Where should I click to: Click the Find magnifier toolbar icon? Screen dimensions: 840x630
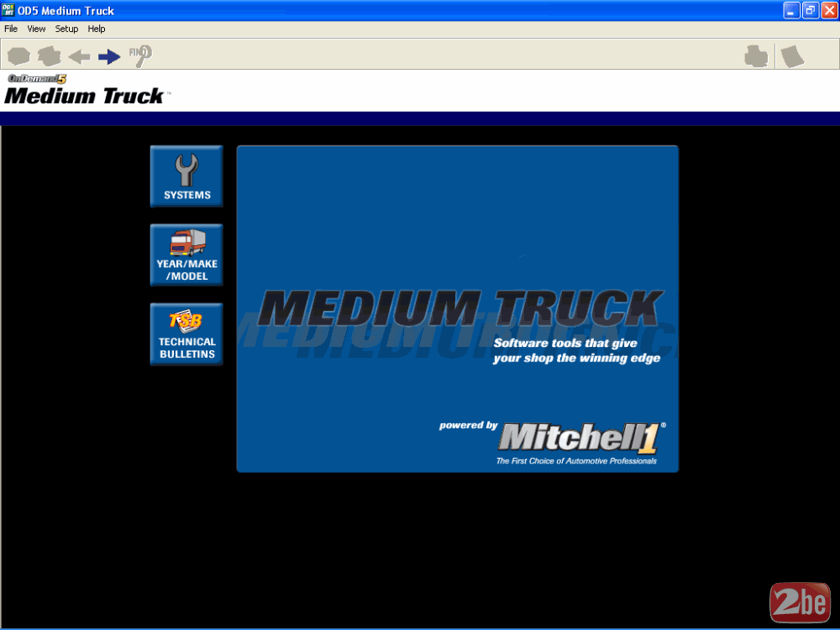coord(140,55)
